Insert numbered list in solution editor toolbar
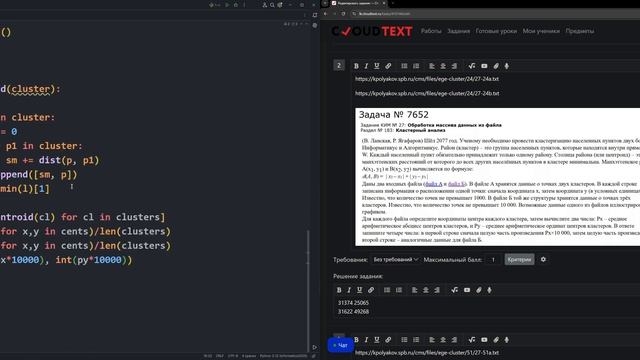This screenshot has height=360, width=640. [399, 290]
